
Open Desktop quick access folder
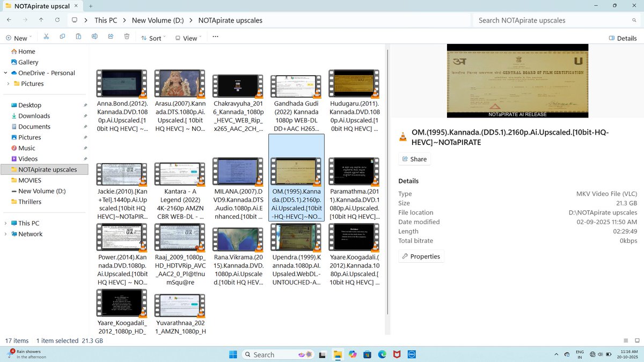tap(25, 105)
